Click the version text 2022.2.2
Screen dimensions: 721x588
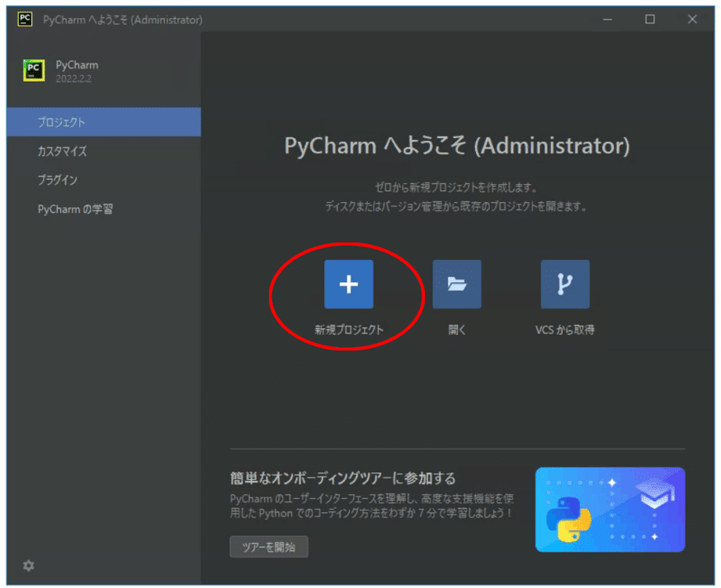(x=73, y=79)
